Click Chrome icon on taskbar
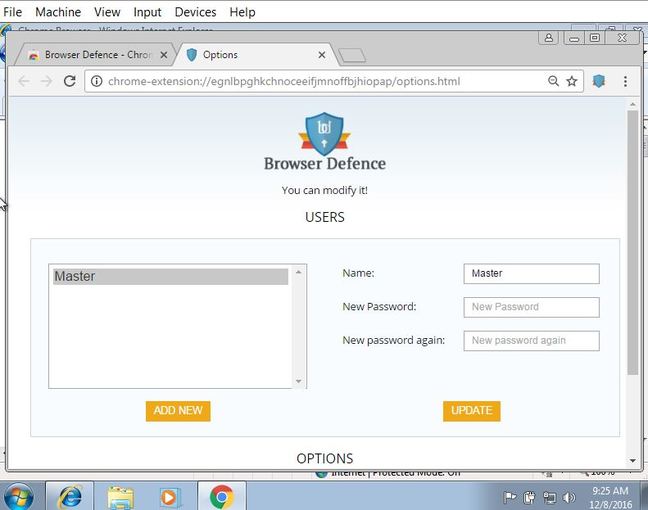Viewport: 648px width, 510px height. click(x=222, y=497)
